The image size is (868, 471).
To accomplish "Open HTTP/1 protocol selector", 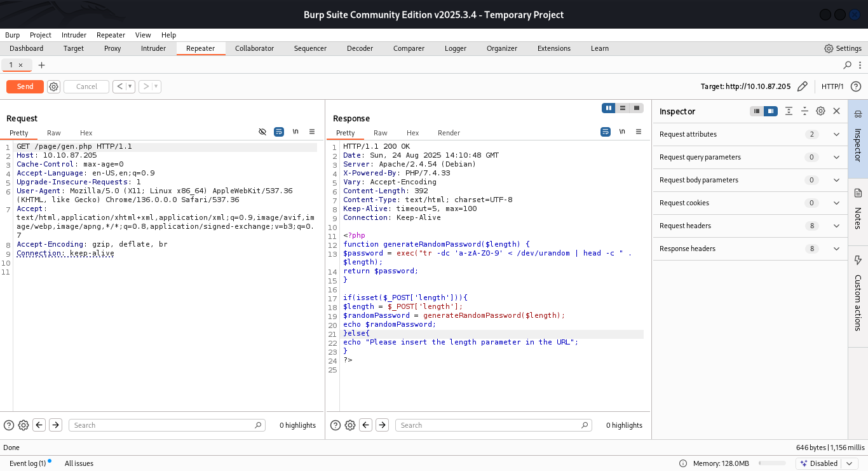I will pyautogui.click(x=832, y=86).
